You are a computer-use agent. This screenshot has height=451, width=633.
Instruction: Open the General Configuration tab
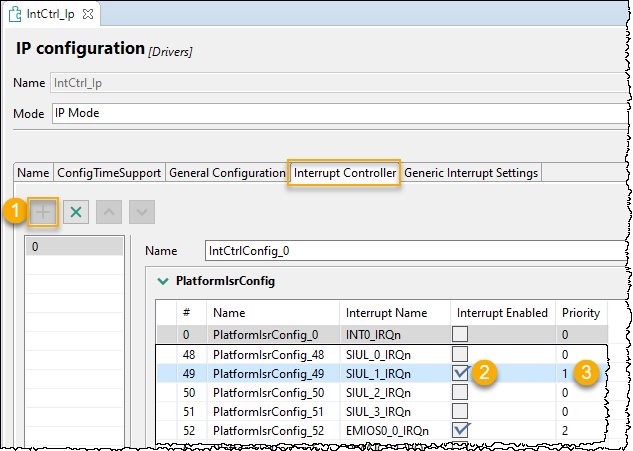click(227, 173)
